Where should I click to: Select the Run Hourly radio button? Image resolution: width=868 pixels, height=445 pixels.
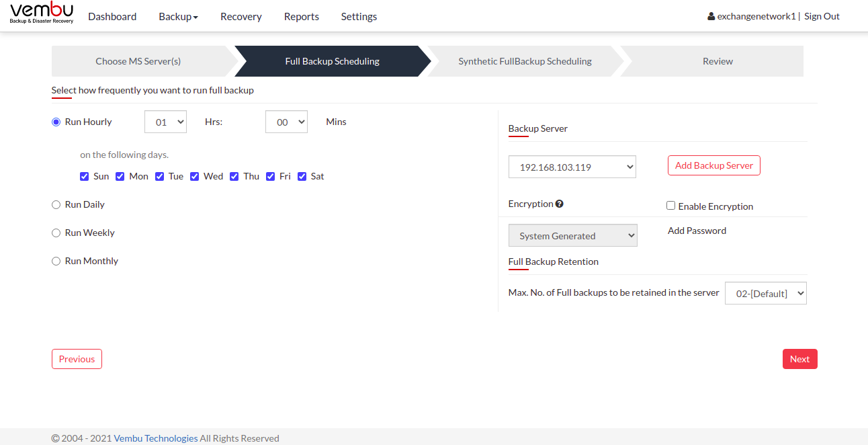(x=56, y=122)
